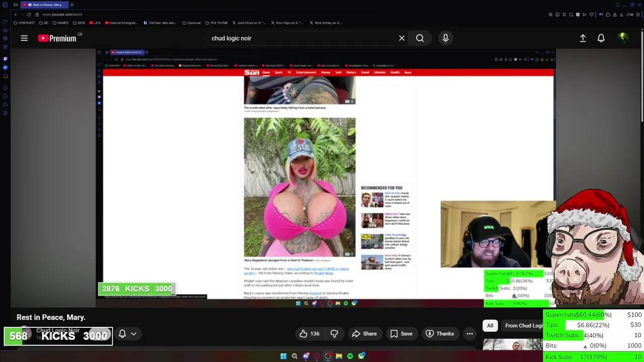Like the video with thumbs up
This screenshot has width=644, height=362.
(x=309, y=334)
